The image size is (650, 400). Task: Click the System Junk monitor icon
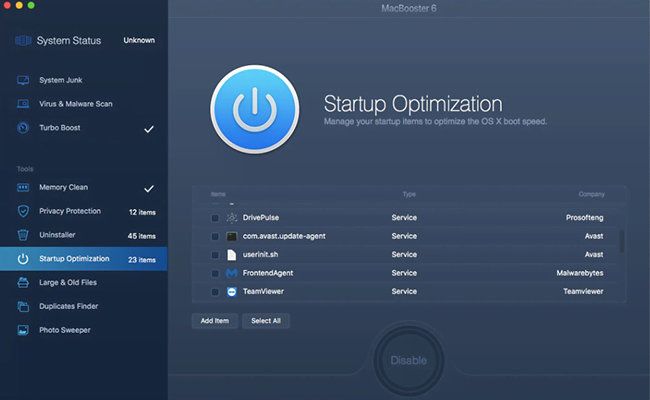point(23,80)
